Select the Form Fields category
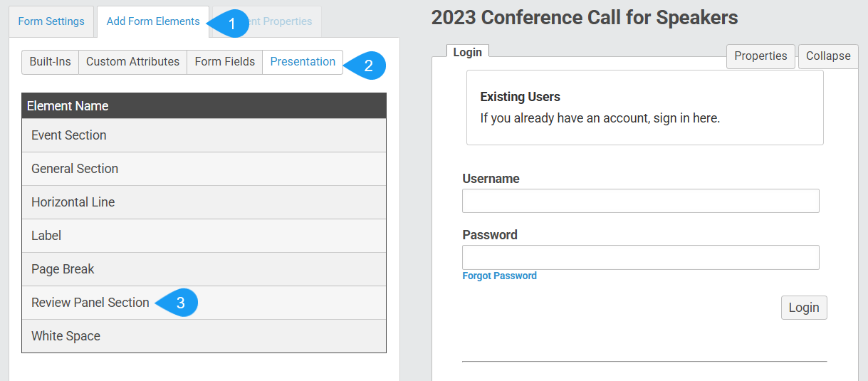Viewport: 868px width, 381px height. [x=225, y=62]
